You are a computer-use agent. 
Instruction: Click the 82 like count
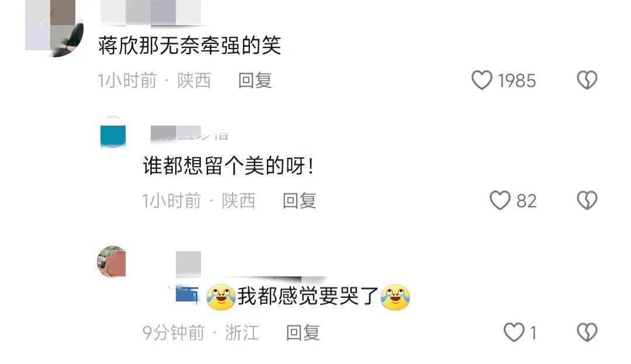click(x=526, y=201)
